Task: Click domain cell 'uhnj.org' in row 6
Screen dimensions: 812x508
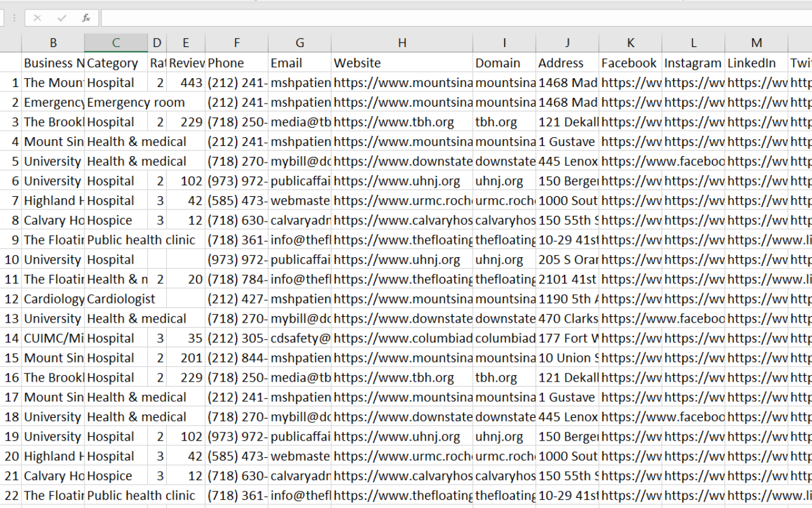Action: (x=504, y=181)
